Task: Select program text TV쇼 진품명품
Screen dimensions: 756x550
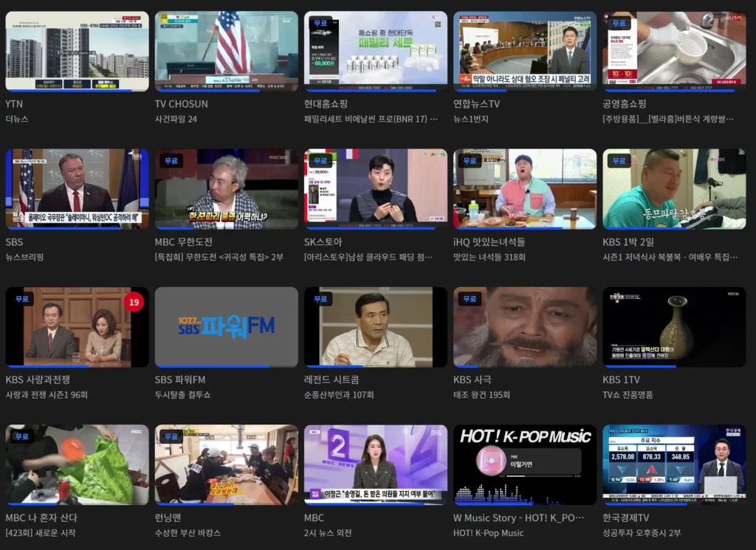Action: click(x=628, y=395)
